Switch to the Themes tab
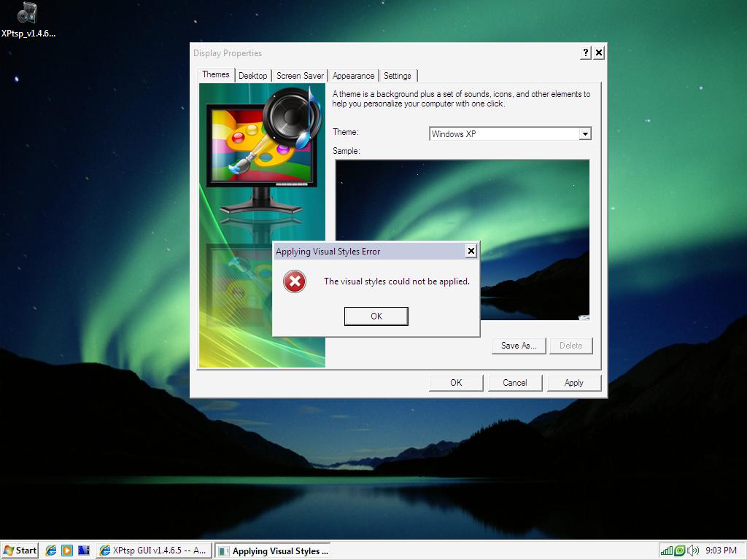747x560 pixels. coord(216,75)
